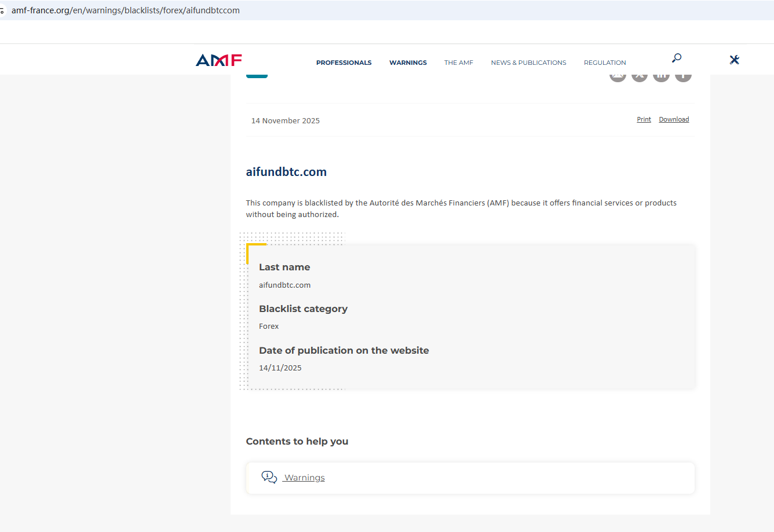The image size is (774, 532).
Task: Click the blacklist explanation paragraph
Action: pyautogui.click(x=461, y=208)
